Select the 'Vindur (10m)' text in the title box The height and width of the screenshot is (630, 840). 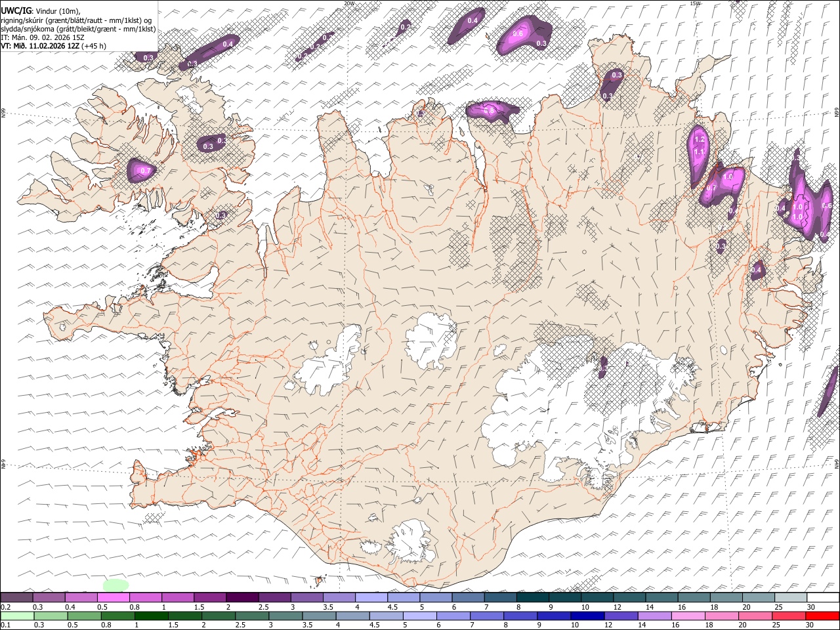(59, 11)
